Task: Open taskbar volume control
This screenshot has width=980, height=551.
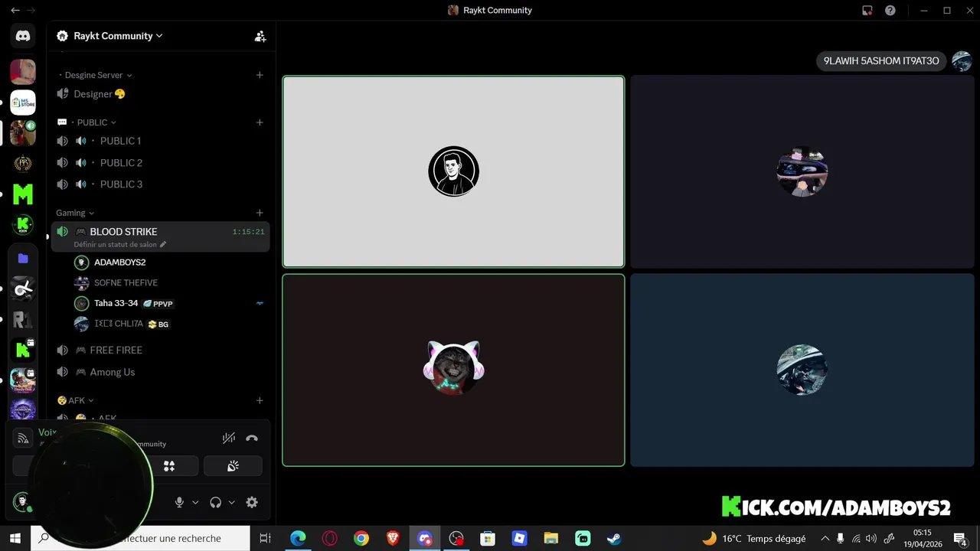Action: click(x=871, y=538)
